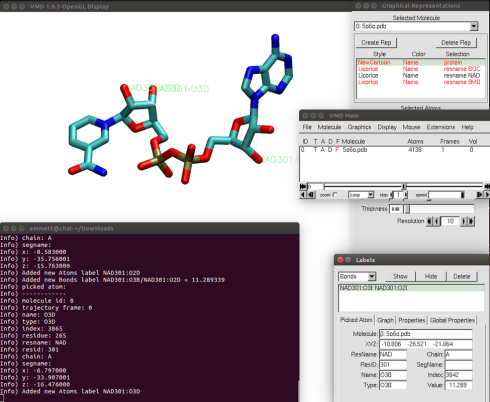Image resolution: width=490 pixels, height=402 pixels.
Task: Switch to the Properties tab in Labels
Action: point(412,320)
